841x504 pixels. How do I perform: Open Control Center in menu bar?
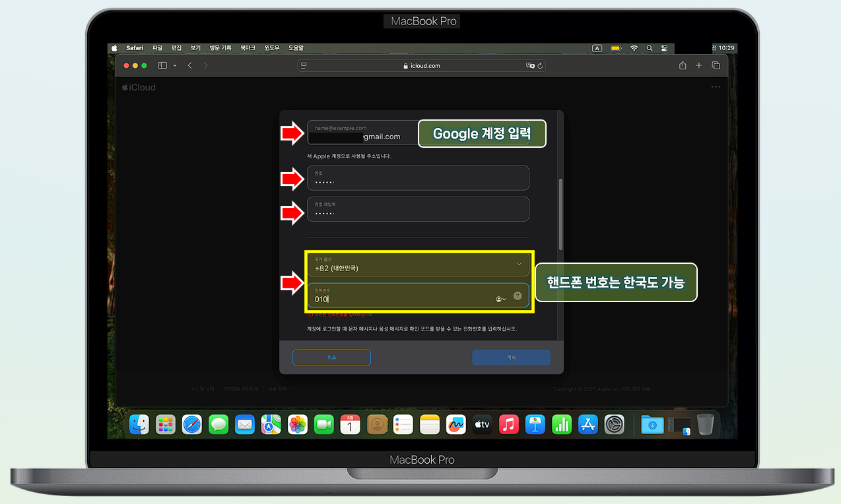tap(664, 48)
